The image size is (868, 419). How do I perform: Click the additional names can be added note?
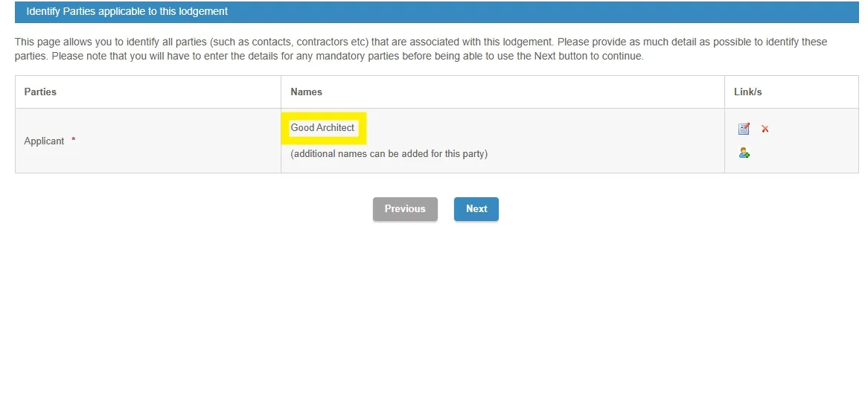(389, 154)
